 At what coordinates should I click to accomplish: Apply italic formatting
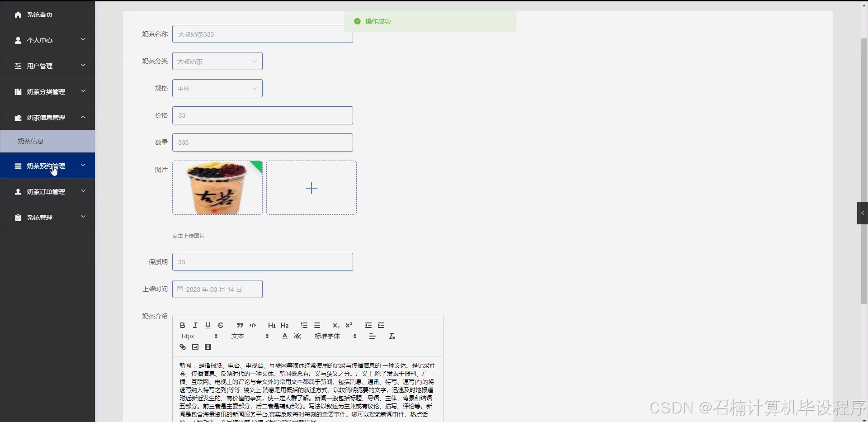pyautogui.click(x=195, y=325)
